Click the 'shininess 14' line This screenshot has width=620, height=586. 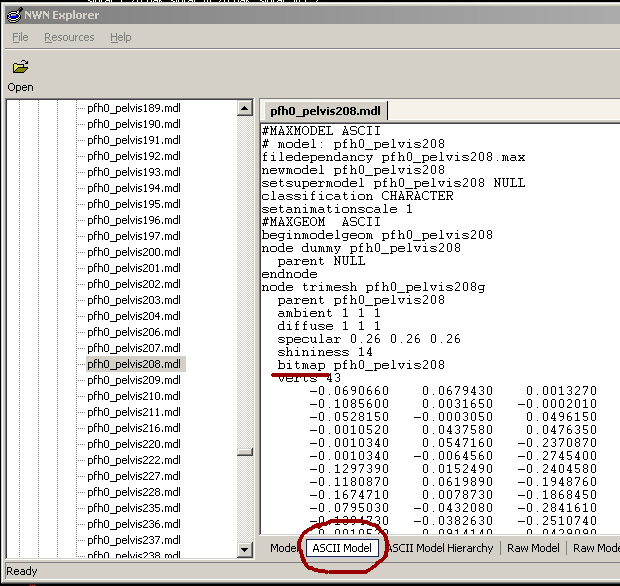tap(325, 352)
